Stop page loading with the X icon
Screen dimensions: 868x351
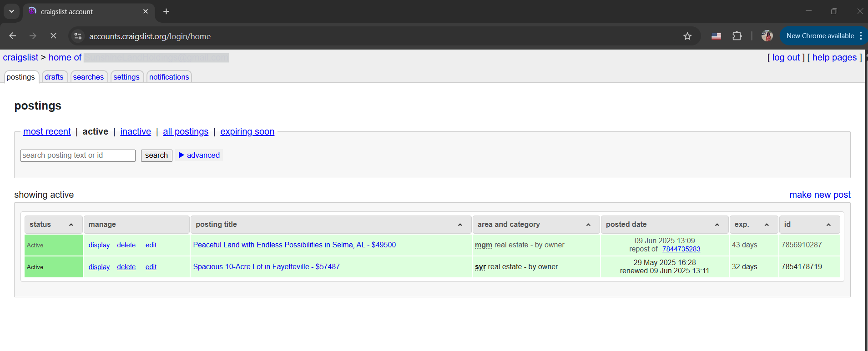coord(53,36)
